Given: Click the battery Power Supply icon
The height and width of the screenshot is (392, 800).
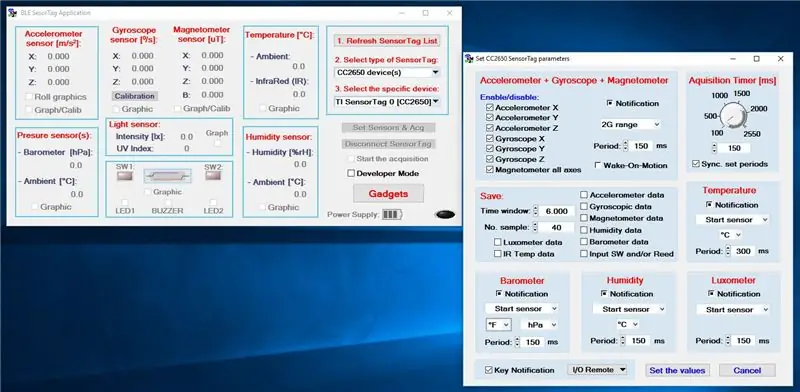Looking at the screenshot, I should (x=392, y=215).
